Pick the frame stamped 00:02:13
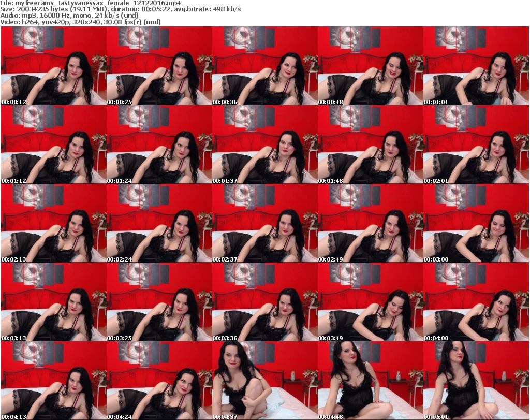530x420 pixels. click(54, 223)
